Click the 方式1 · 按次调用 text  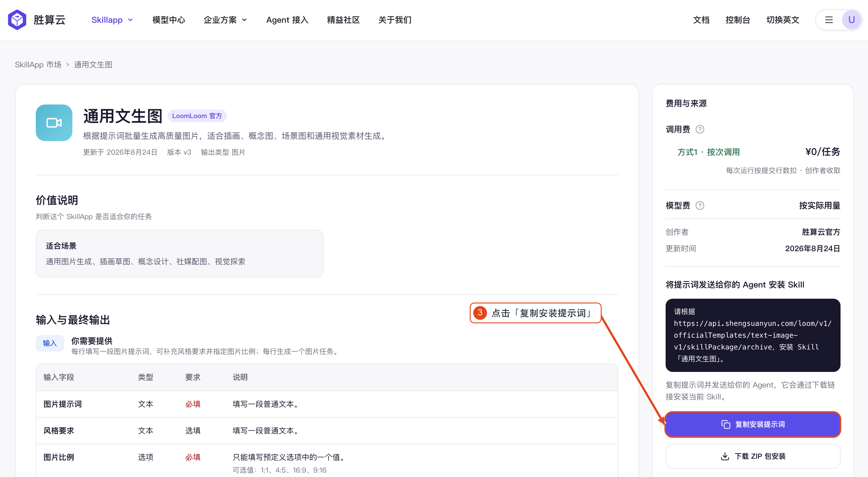pos(708,152)
